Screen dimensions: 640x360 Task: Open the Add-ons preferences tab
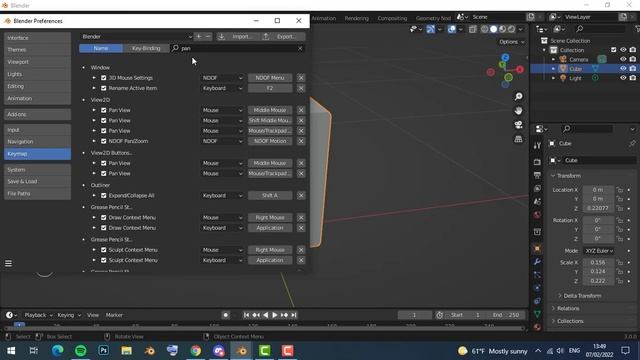point(37,114)
